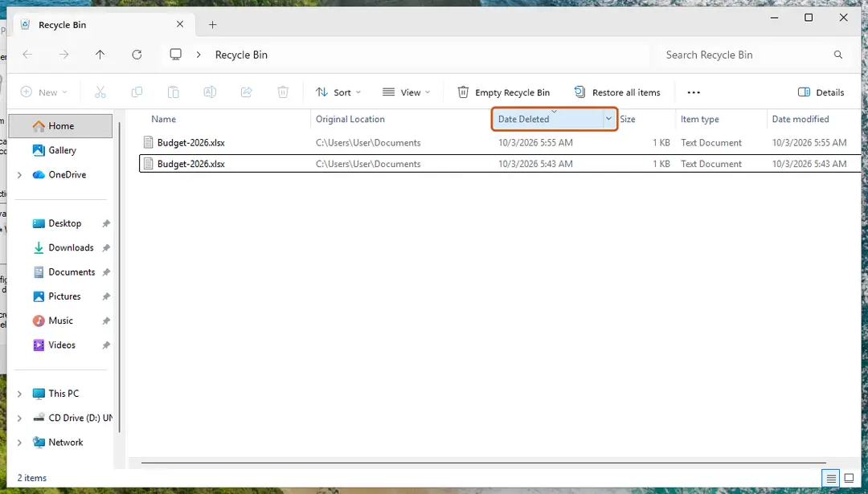Viewport: 868px width, 494px height.
Task: Expand the OneDrive tree node
Action: 19,175
